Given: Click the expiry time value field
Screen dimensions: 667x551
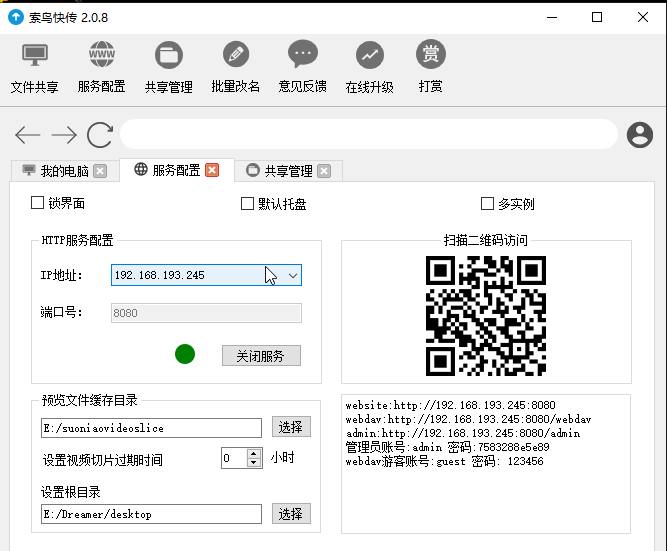Looking at the screenshot, I should [234, 458].
